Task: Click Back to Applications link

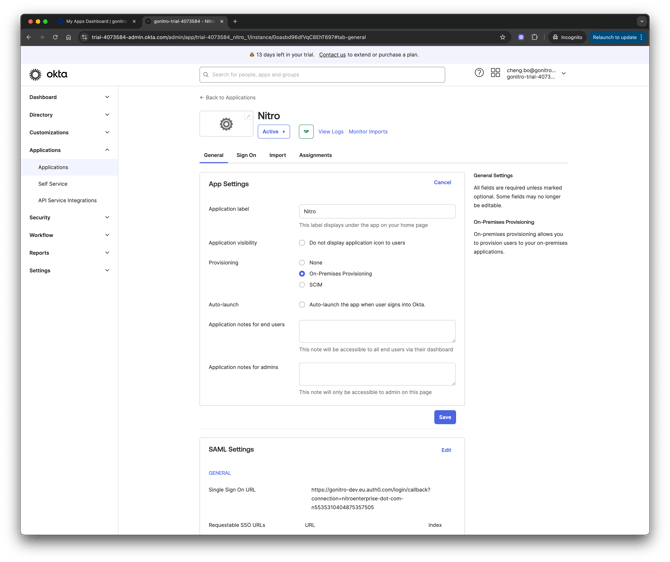Action: click(x=227, y=97)
